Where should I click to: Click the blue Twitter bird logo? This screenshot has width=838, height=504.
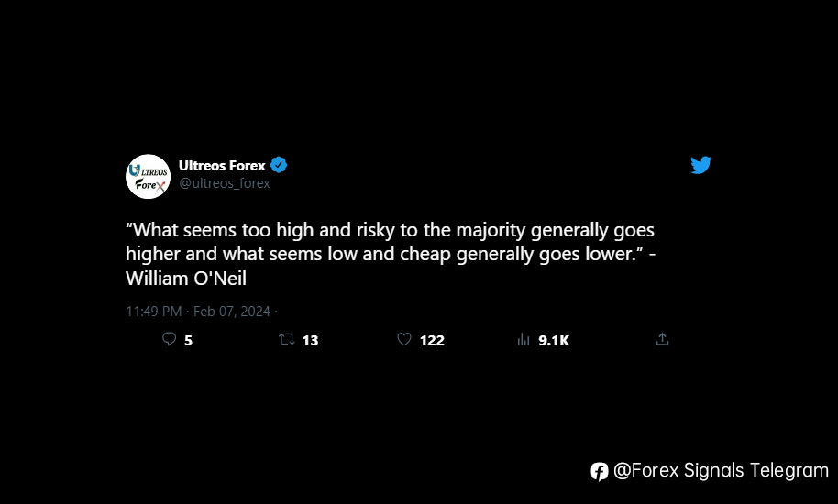tap(700, 165)
